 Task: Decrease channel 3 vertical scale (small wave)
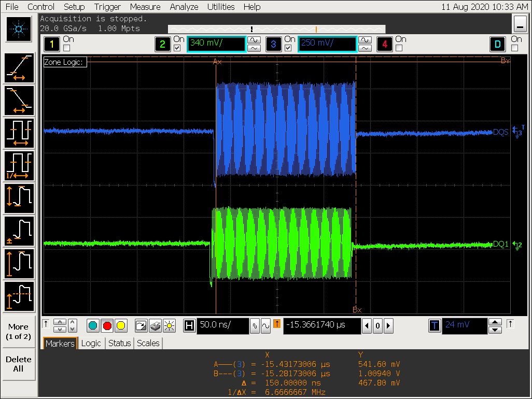(x=365, y=48)
